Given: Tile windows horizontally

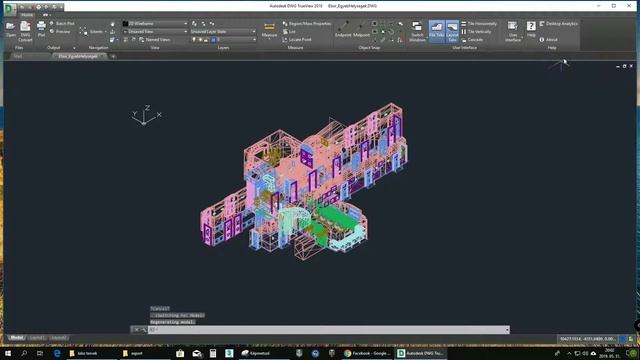Looking at the screenshot, I should click(x=479, y=24).
